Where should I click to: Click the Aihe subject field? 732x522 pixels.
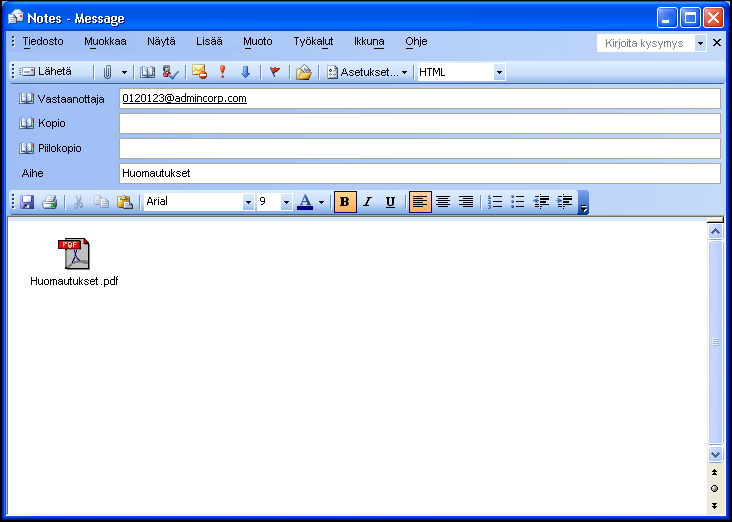420,173
